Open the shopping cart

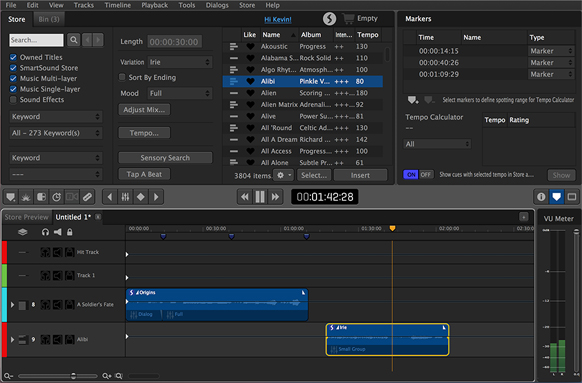(348, 19)
